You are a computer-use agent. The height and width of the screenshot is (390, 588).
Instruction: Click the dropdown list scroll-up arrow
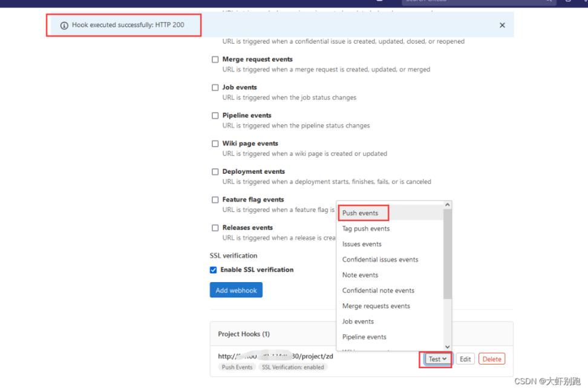coord(448,205)
